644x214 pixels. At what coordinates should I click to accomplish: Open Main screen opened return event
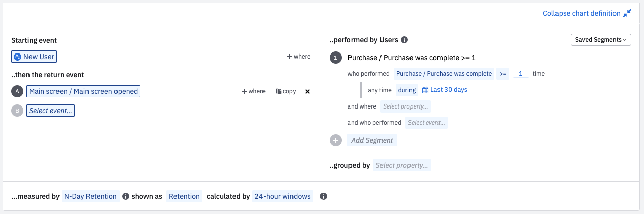click(x=83, y=91)
